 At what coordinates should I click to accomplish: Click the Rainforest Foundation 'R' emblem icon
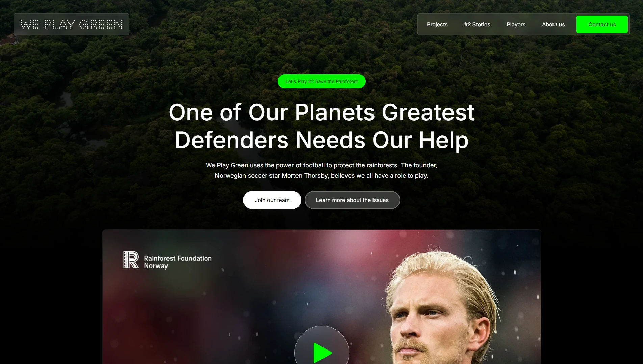[x=131, y=259]
